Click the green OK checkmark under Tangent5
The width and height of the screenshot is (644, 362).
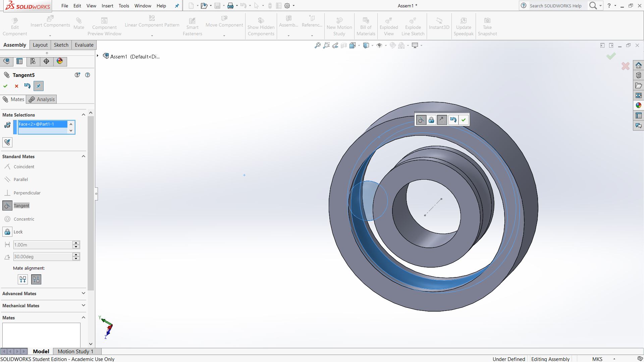click(5, 86)
